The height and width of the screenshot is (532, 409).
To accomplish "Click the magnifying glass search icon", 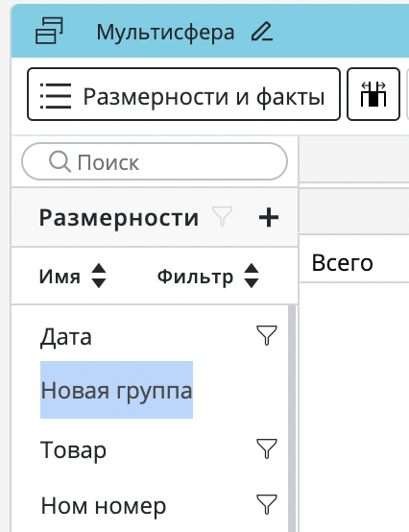I will coord(60,161).
